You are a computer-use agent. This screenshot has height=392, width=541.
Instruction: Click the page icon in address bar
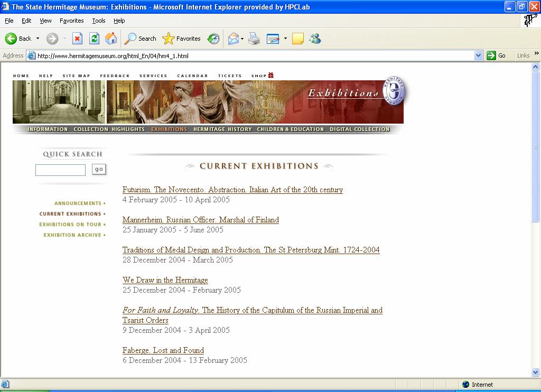tap(31, 55)
